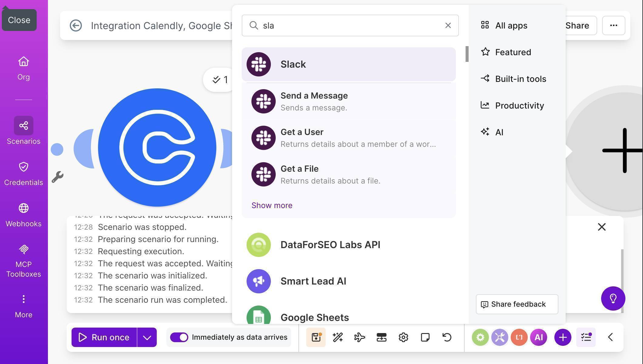Clear the sla search field
Viewport: 643px width, 364px height.
click(x=448, y=25)
